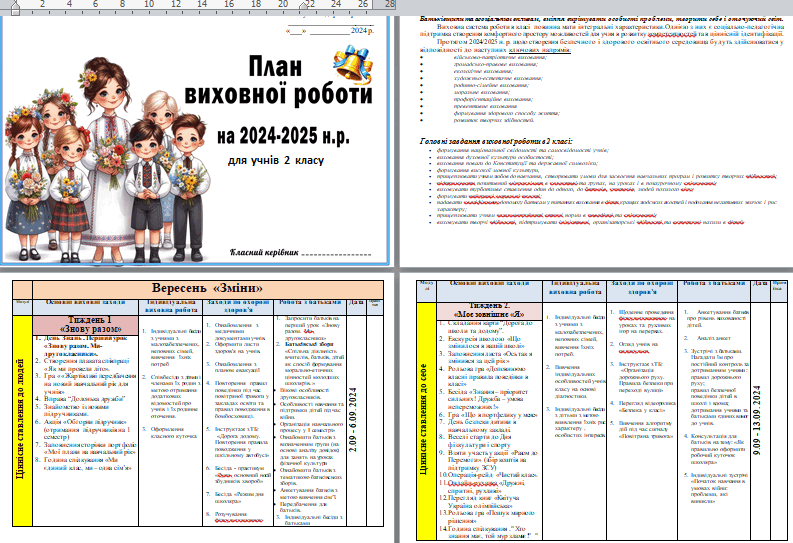This screenshot has height=543, width=793.
Task: Click bullet item 'формування здорового способу життя'
Action: pyautogui.click(x=507, y=113)
